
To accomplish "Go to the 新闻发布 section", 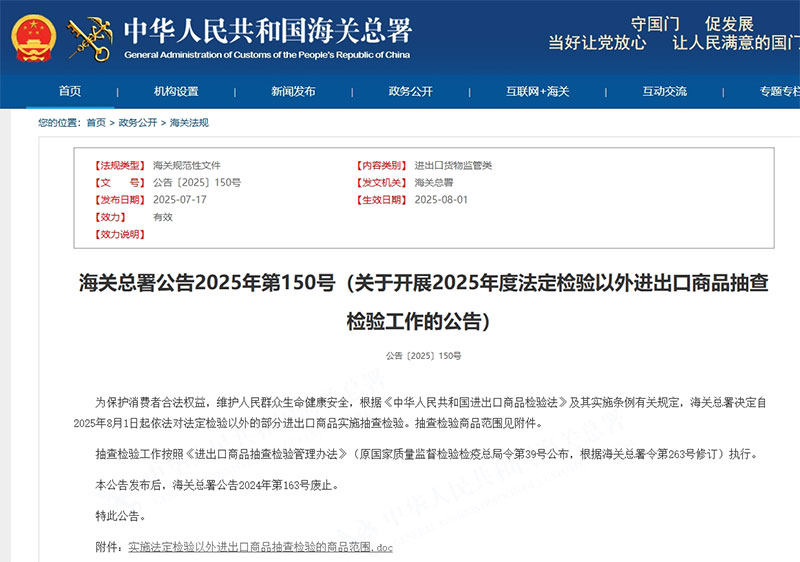I will 293,91.
